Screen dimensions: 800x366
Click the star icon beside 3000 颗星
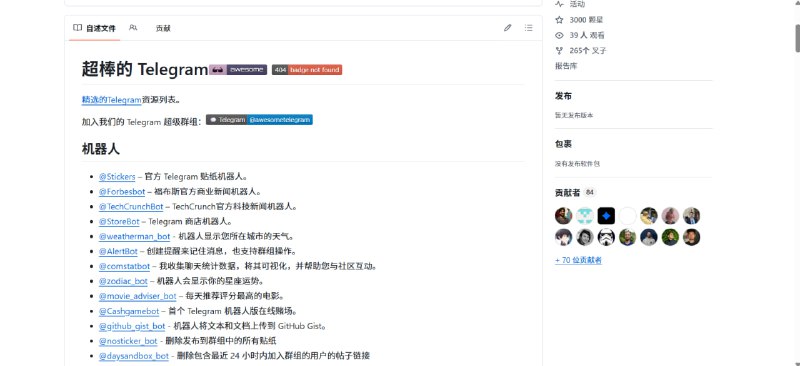(560, 20)
